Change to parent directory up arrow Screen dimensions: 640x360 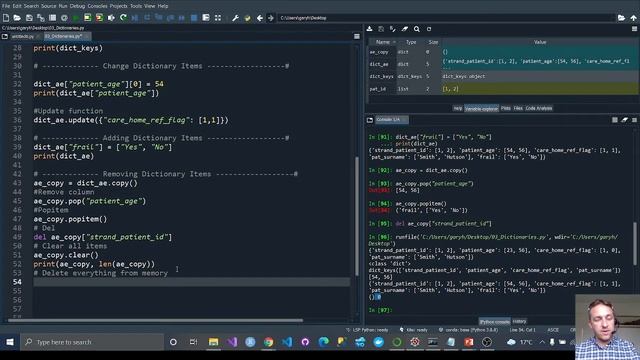633,18
